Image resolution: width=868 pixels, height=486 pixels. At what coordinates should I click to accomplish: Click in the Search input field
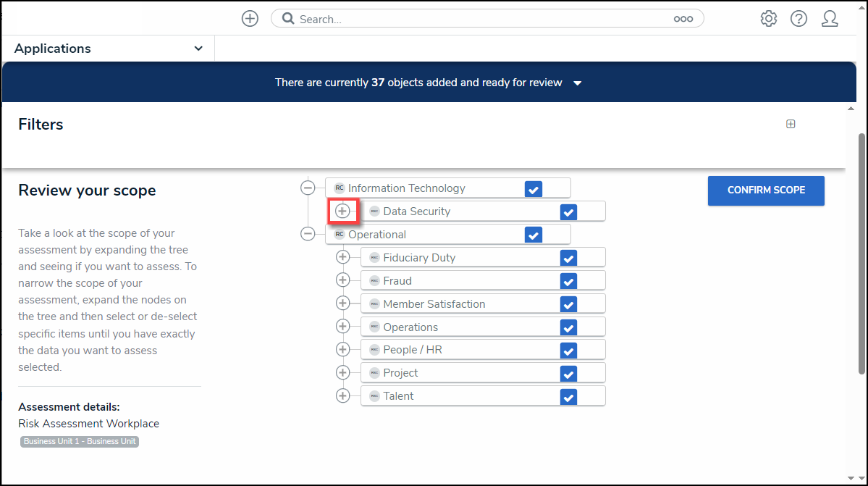click(478, 20)
